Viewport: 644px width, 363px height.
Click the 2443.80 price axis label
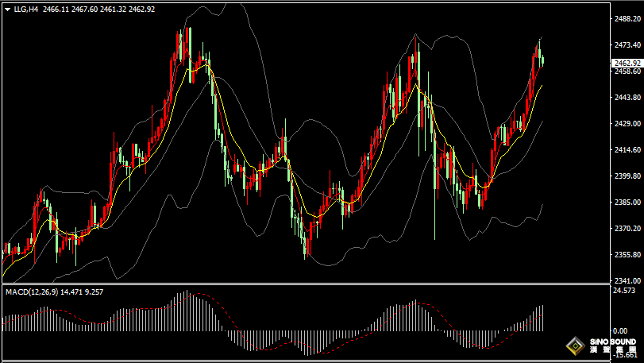tap(627, 98)
